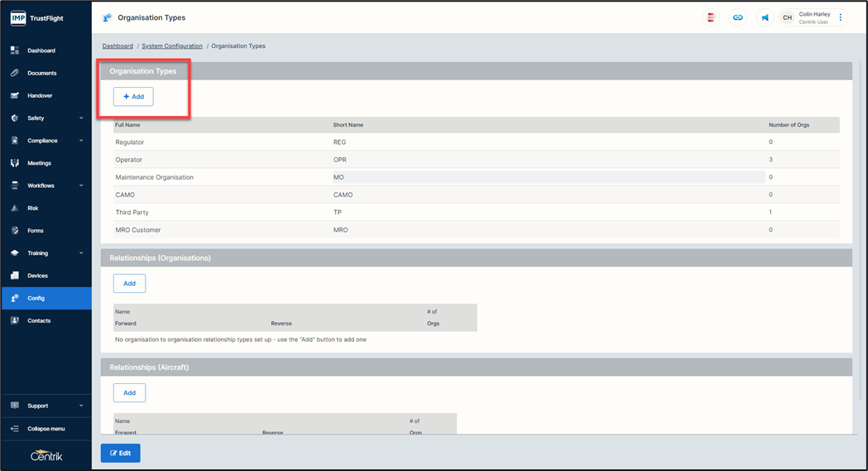Image resolution: width=868 pixels, height=471 pixels.
Task: Click the blue link icon in header
Action: click(737, 17)
